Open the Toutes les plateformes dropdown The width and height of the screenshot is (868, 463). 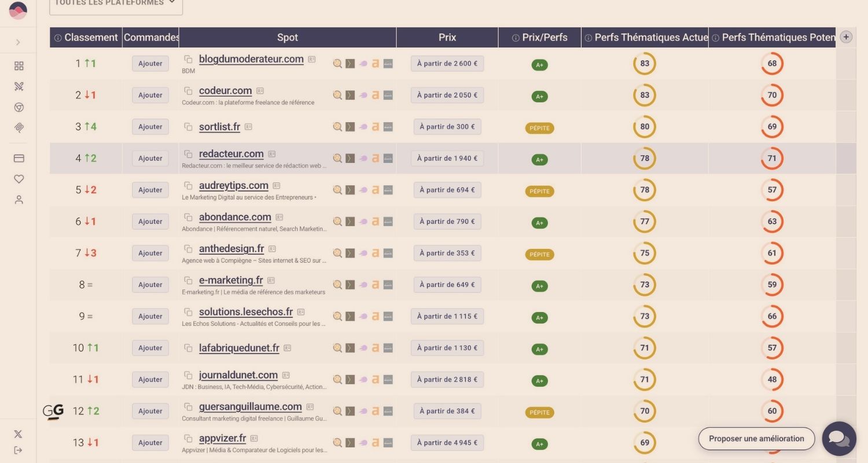click(116, 5)
